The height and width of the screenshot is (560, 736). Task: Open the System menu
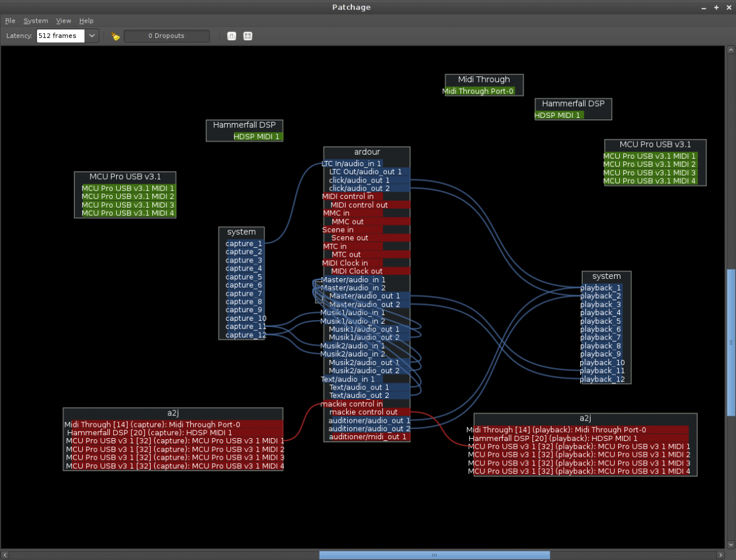(36, 21)
